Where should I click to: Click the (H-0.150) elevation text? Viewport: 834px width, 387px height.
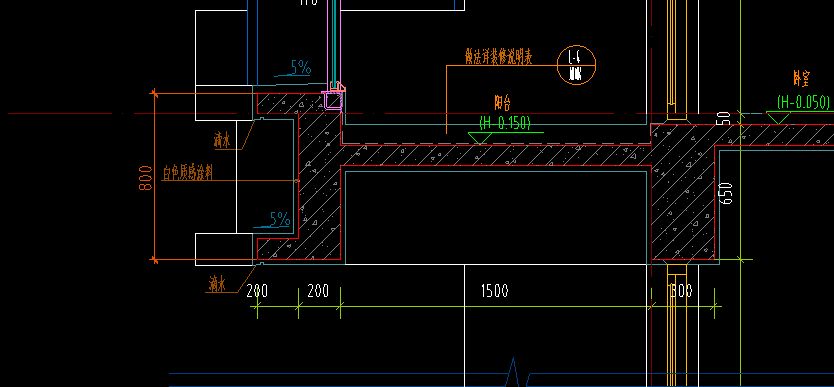505,123
